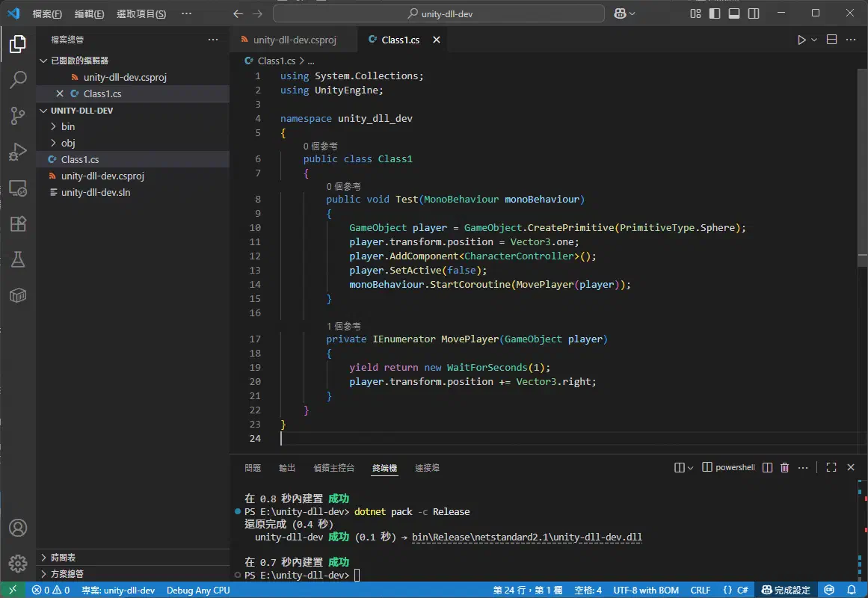Open the Search view in activity bar
Screen dimensions: 868x598
point(18,80)
